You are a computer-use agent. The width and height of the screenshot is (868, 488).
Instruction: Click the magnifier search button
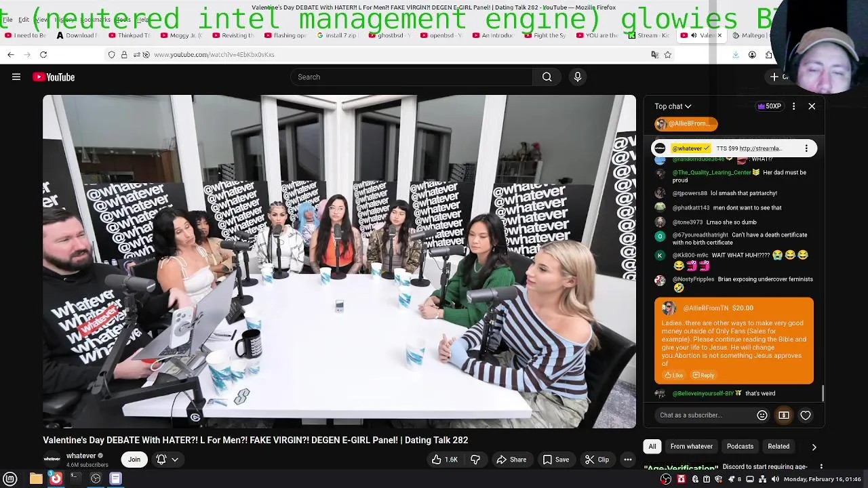click(x=547, y=77)
